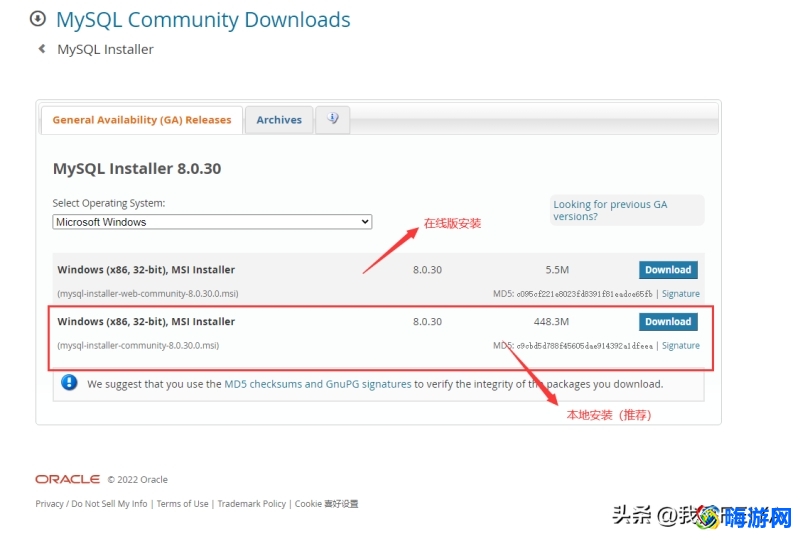Open MD5 checksums and GnuPG signatures link
The width and height of the screenshot is (800, 541).
click(x=318, y=384)
